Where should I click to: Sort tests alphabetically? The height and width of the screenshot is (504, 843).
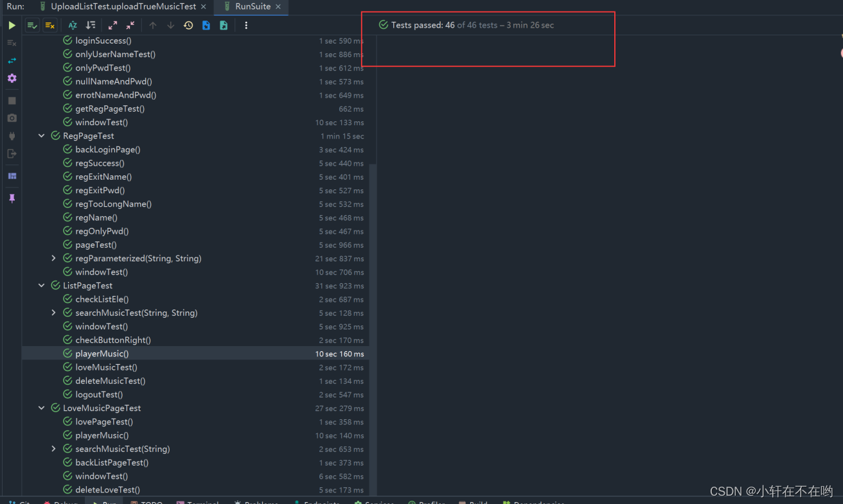pos(73,25)
